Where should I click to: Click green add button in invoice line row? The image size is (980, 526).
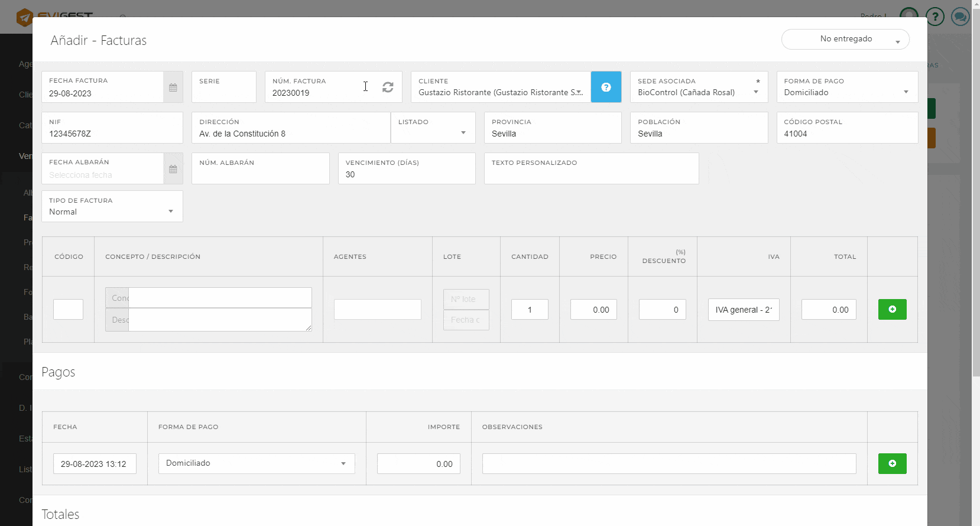tap(892, 309)
